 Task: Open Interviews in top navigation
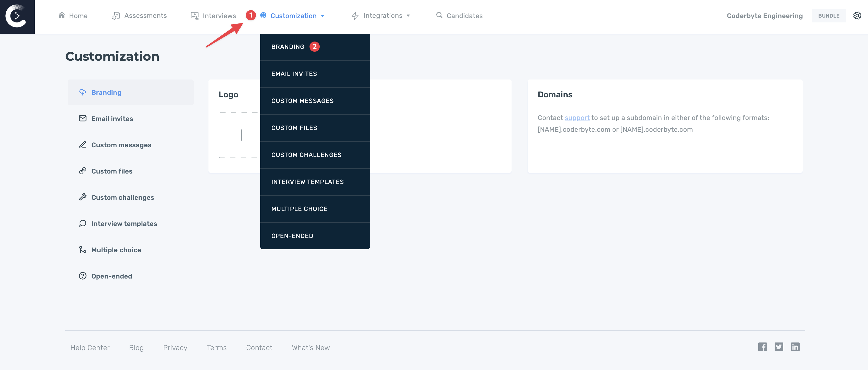219,16
